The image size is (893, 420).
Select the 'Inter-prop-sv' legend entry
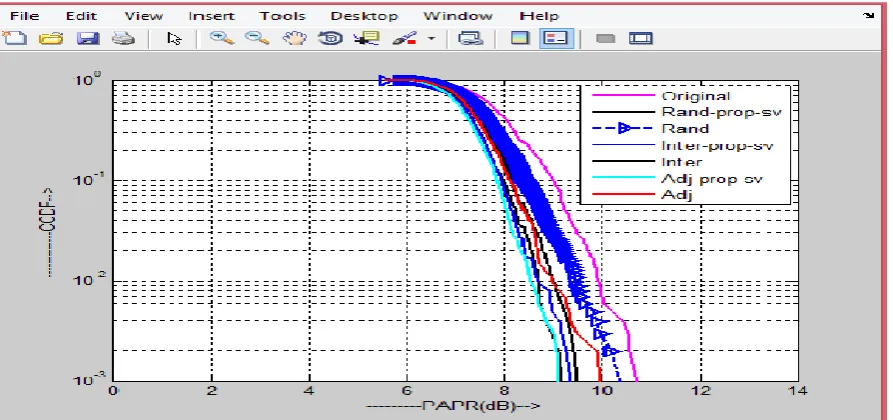tap(717, 145)
